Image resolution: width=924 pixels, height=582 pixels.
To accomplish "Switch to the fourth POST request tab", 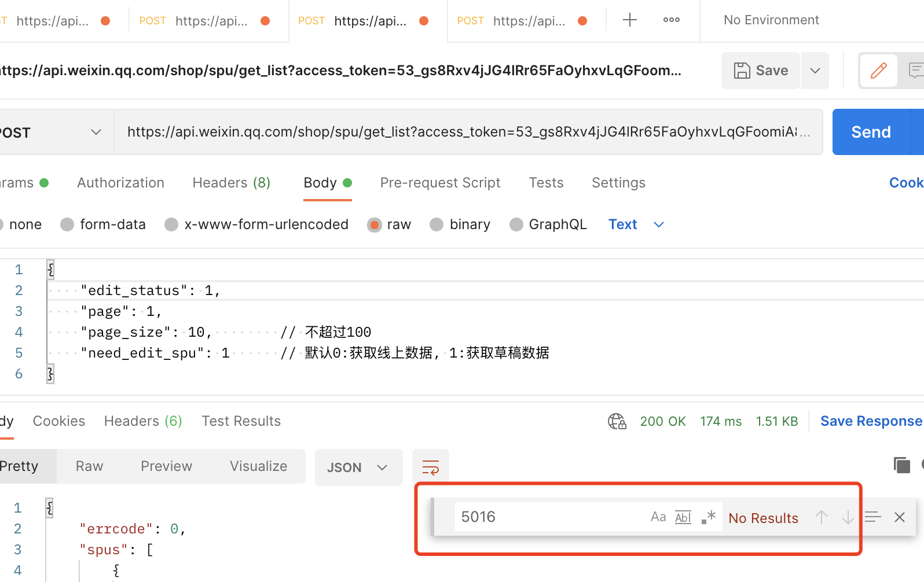I will [x=526, y=21].
